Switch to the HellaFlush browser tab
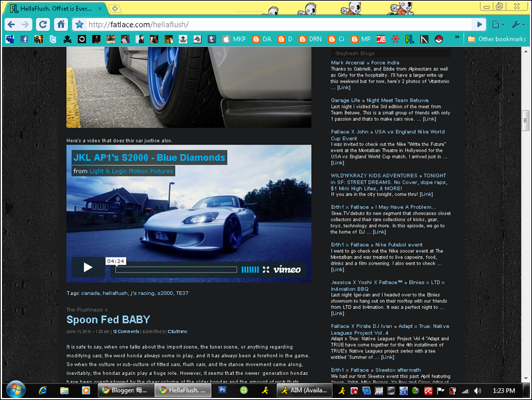 56,8
